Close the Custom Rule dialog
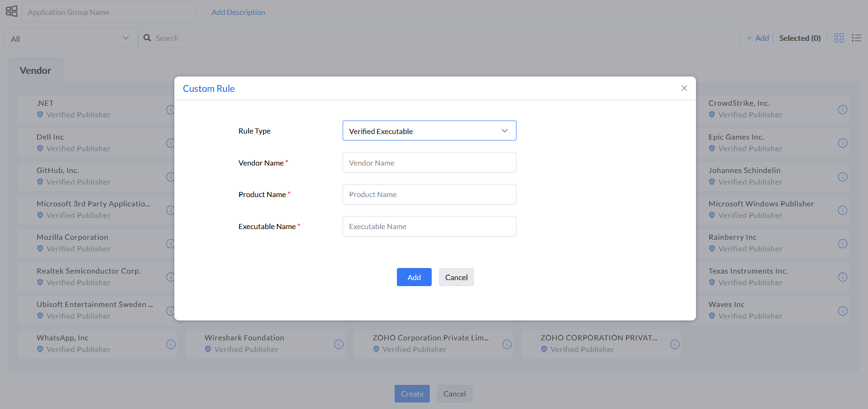 (684, 88)
